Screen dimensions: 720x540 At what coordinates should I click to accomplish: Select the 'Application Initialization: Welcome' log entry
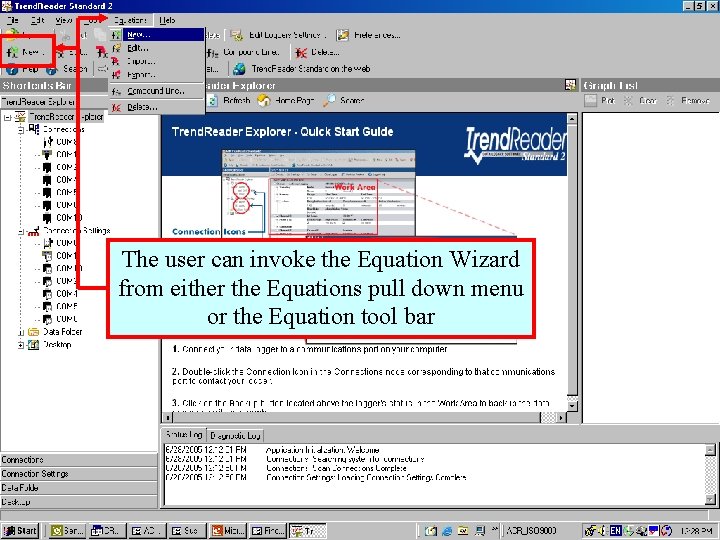pos(323,450)
